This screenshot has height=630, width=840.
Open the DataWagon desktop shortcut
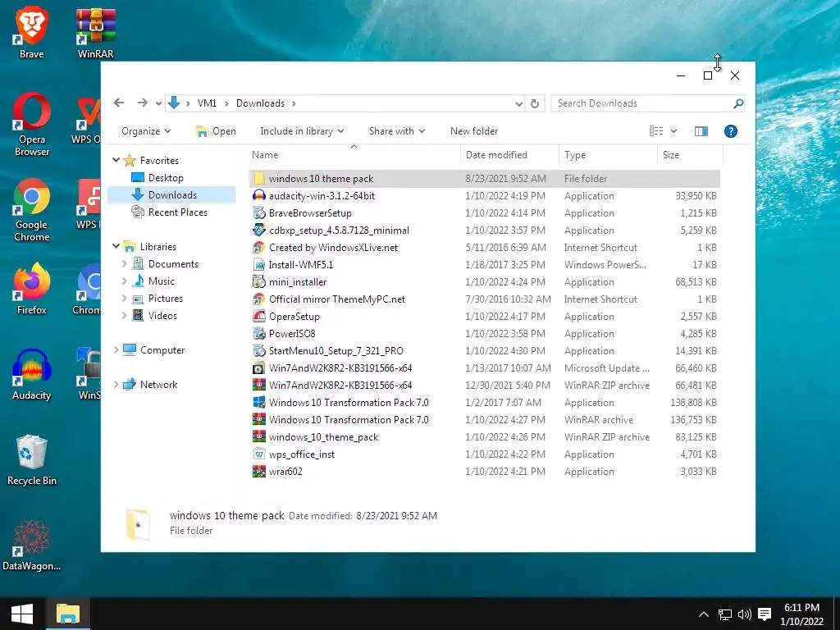point(32,546)
